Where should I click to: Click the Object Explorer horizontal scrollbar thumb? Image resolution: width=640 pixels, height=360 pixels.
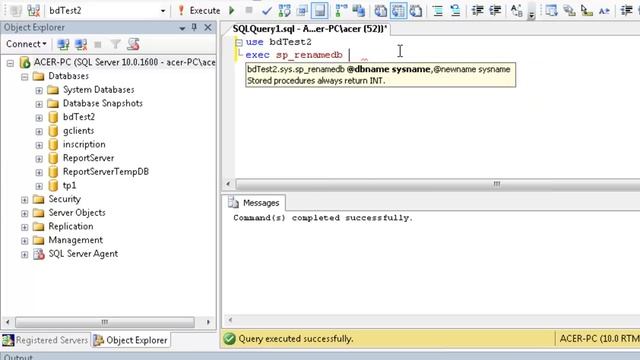tap(105, 322)
